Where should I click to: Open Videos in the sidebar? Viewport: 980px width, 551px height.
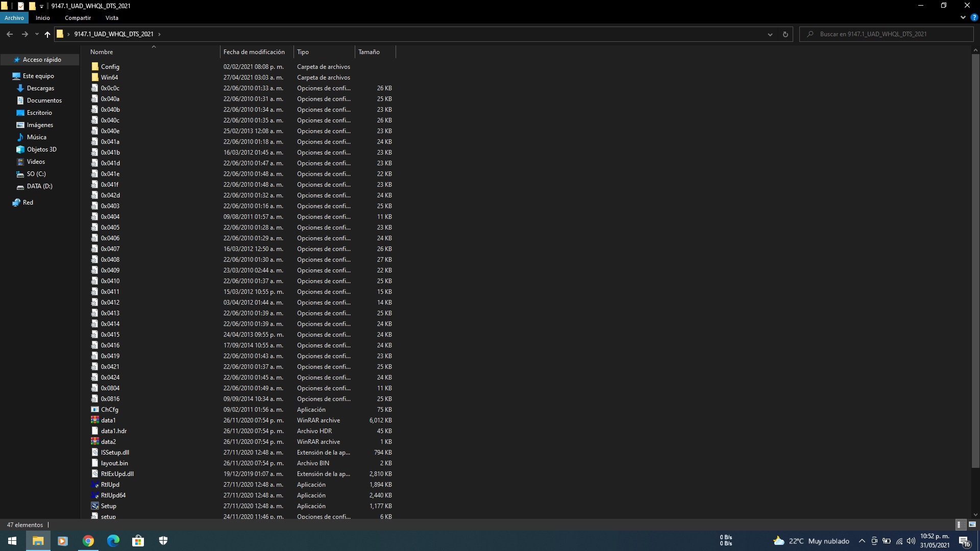36,162
